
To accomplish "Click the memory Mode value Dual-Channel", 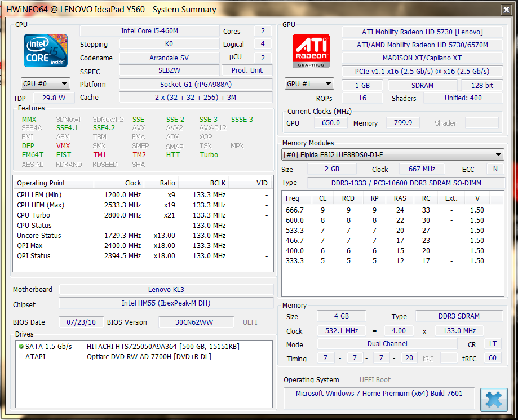I will tap(387, 344).
